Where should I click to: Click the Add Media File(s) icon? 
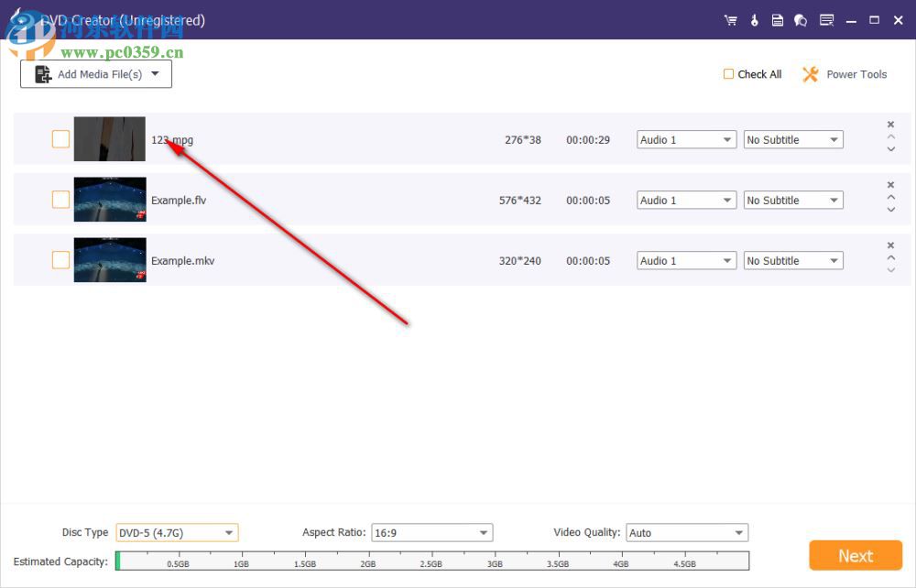44,72
